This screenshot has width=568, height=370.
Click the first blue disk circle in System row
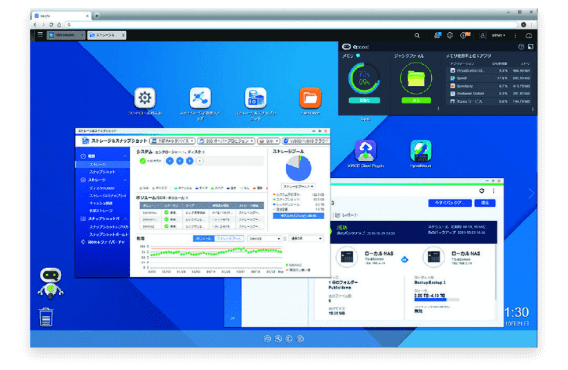(x=170, y=161)
